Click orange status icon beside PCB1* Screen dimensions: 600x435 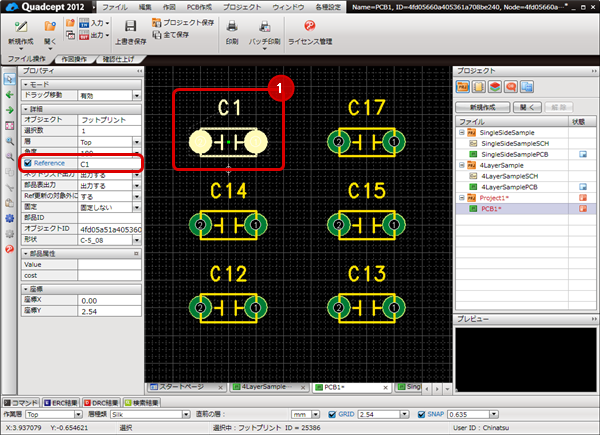tap(583, 209)
